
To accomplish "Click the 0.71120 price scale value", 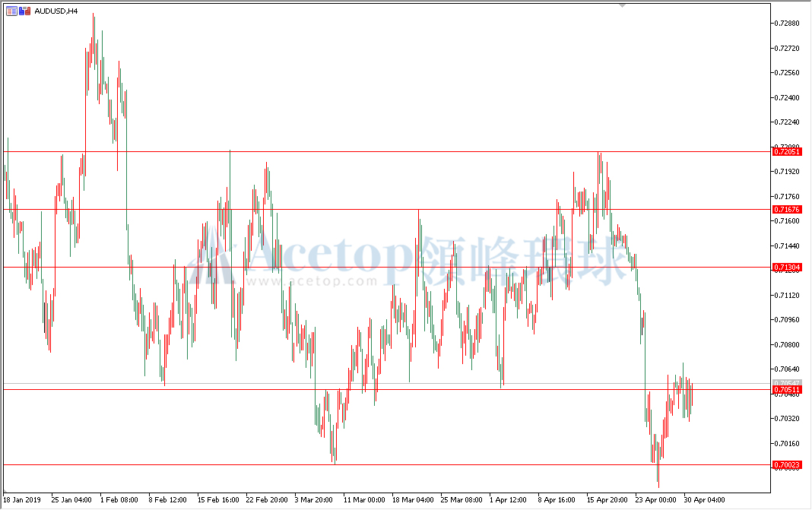I will pos(787,295).
